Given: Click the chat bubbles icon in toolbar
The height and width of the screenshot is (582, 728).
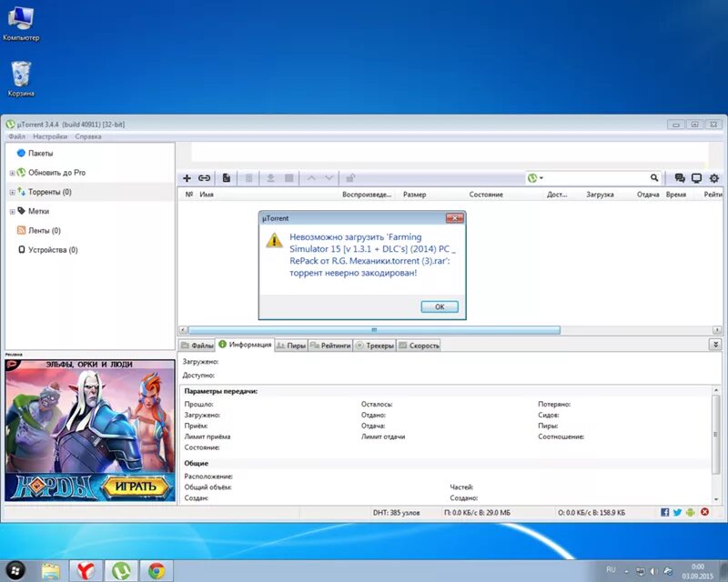Looking at the screenshot, I should point(680,178).
